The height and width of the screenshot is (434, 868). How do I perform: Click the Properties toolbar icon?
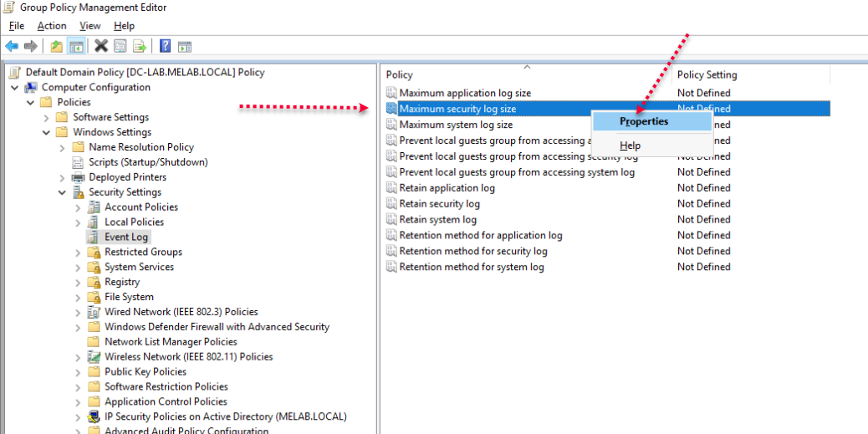[120, 46]
